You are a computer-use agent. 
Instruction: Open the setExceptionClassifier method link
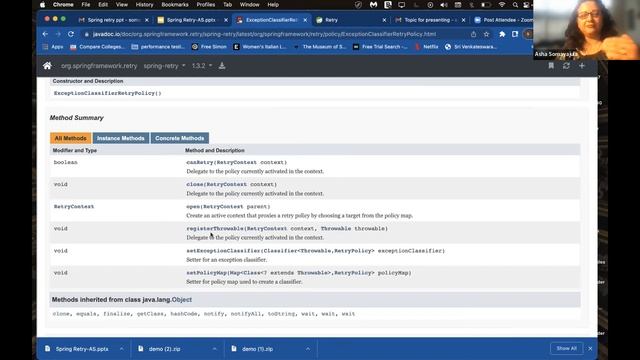click(223, 251)
